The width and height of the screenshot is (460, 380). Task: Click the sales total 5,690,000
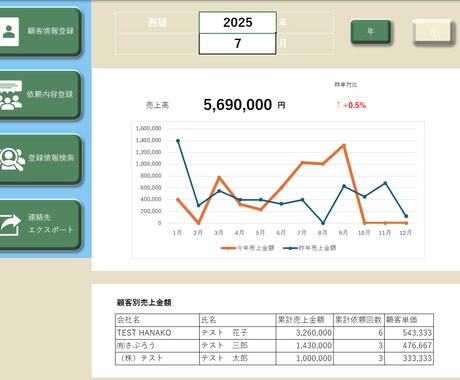coord(238,105)
